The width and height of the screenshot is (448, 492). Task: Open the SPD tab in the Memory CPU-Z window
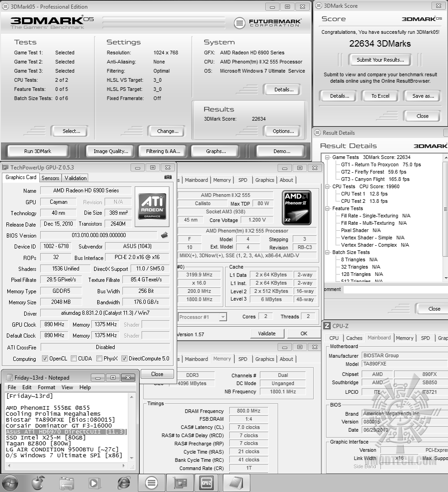242,359
